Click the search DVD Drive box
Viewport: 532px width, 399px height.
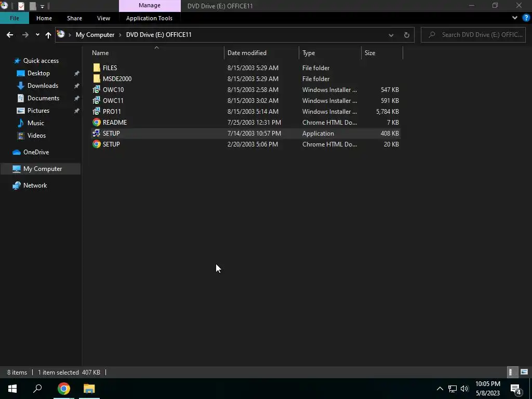[473, 35]
